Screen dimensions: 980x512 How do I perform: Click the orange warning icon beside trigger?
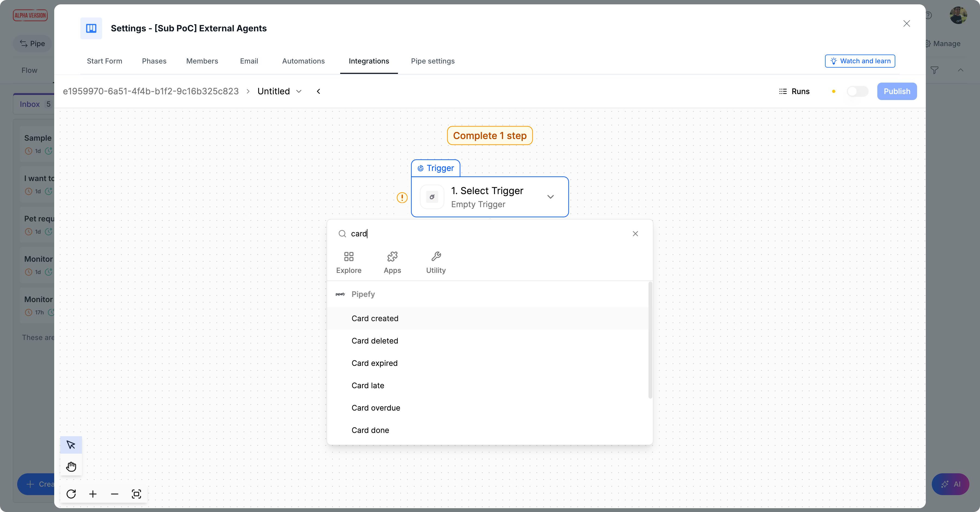[x=402, y=198]
